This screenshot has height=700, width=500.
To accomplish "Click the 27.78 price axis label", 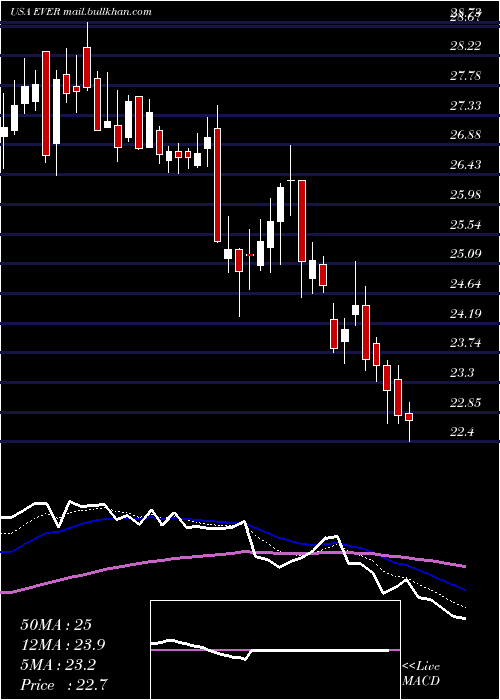I will pyautogui.click(x=466, y=75).
